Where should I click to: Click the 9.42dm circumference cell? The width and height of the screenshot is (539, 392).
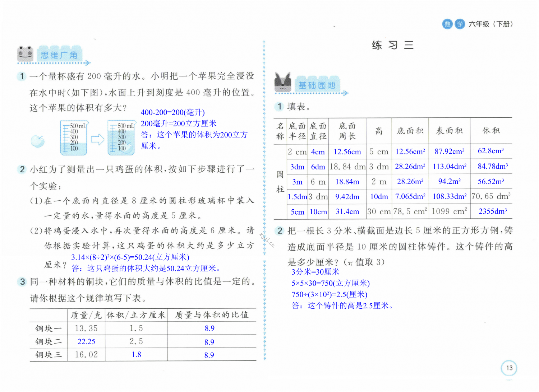click(347, 197)
